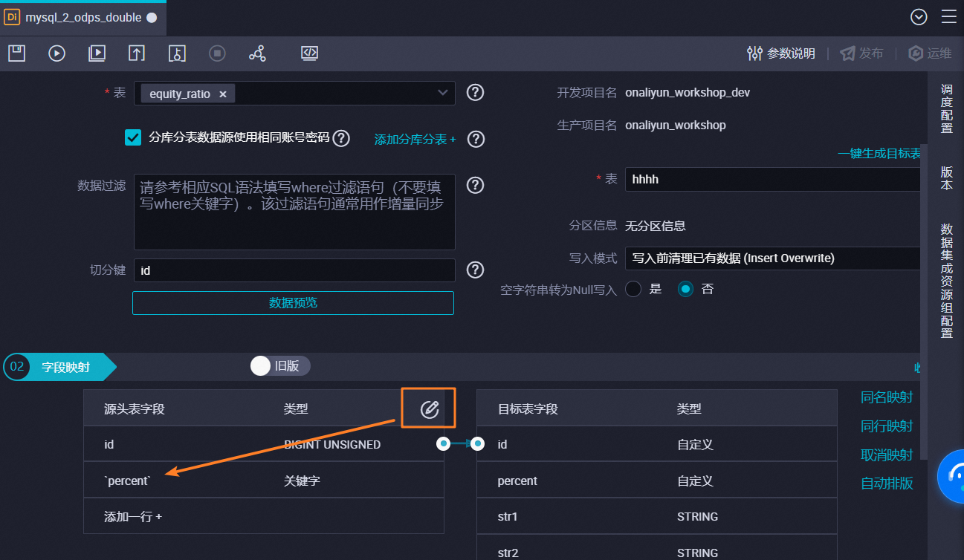
Task: Open 数据集成资源组配置 side tab
Action: click(x=946, y=281)
